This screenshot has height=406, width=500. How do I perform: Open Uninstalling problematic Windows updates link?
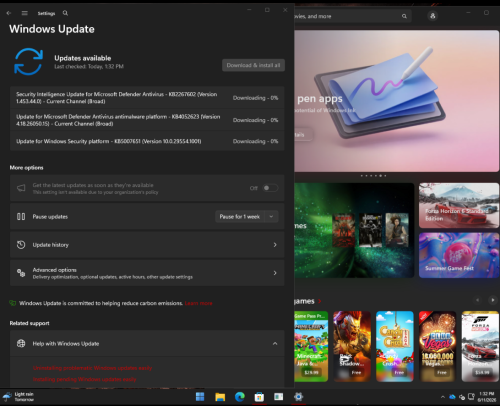tap(92, 368)
